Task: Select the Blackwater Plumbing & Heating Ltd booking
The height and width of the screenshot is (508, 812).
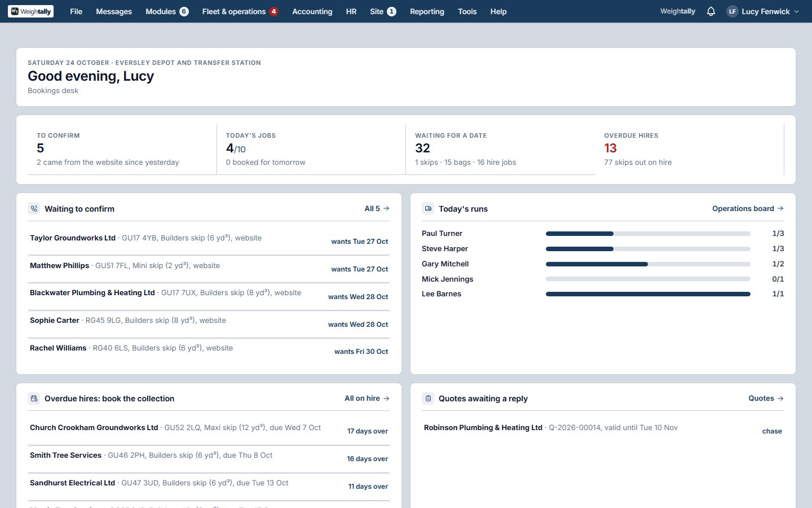Action: [209, 297]
